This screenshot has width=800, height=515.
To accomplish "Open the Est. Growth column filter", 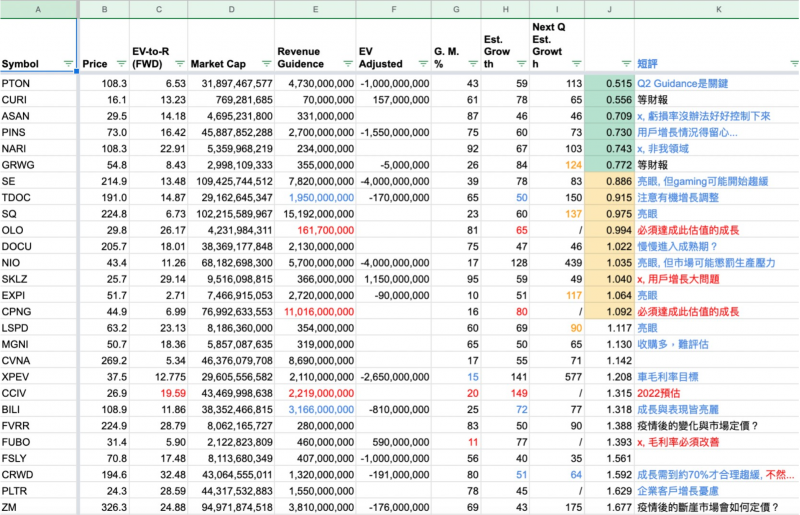I will 521,64.
